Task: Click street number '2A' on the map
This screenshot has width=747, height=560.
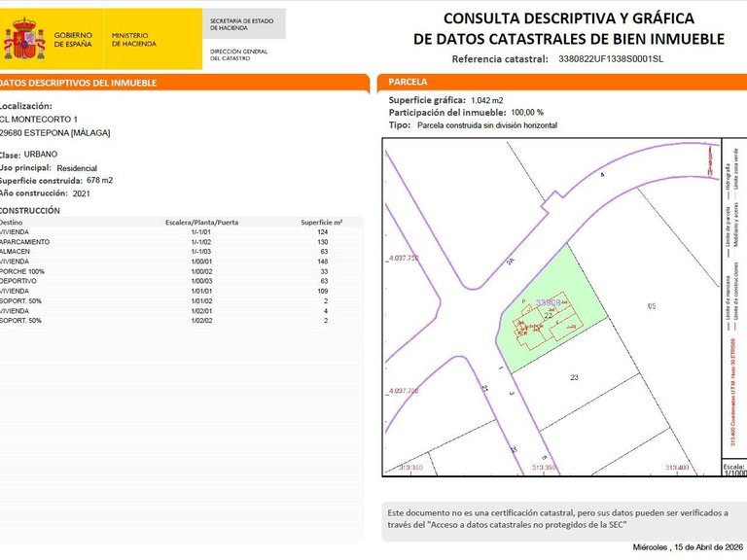Action: [511, 262]
